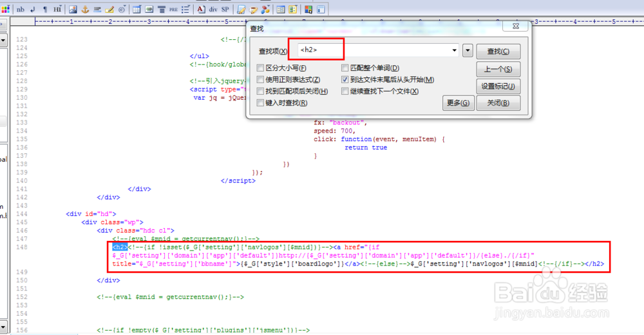Viewport: 644px width, 335px height.
Task: Open the checklist toolbar icon
Action: [x=293, y=9]
